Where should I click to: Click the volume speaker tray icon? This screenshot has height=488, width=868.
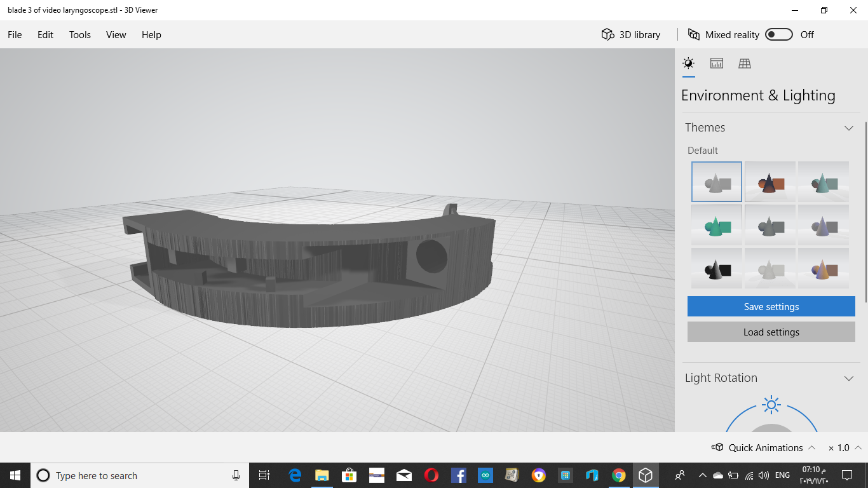pyautogui.click(x=763, y=475)
